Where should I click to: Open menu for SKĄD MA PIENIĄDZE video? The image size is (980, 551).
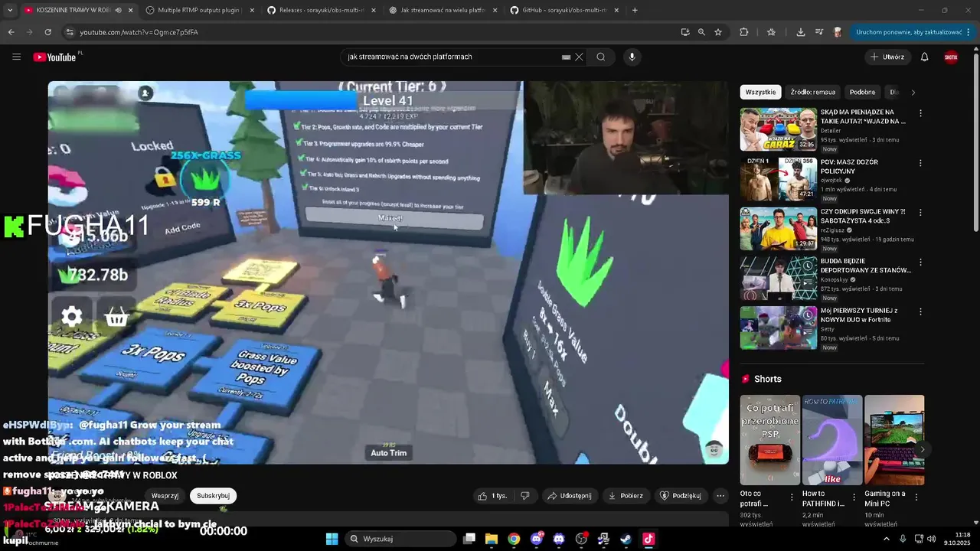[x=920, y=113]
